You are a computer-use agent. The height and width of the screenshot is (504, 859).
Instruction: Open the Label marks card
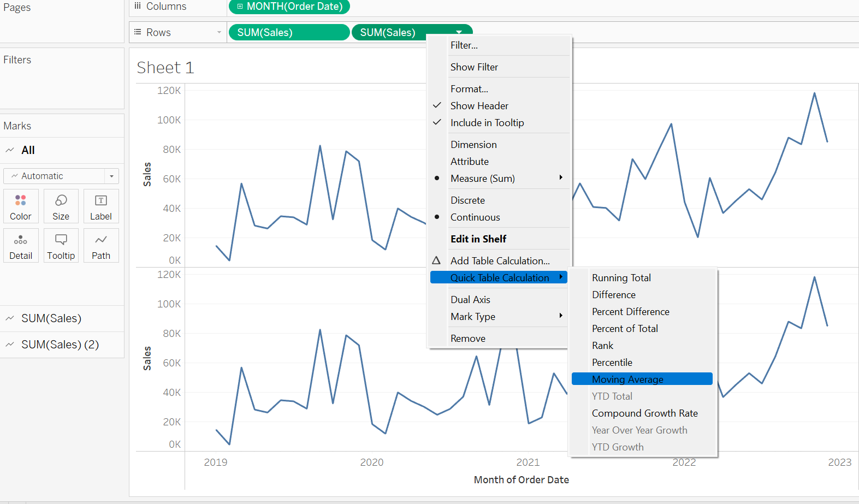(101, 206)
